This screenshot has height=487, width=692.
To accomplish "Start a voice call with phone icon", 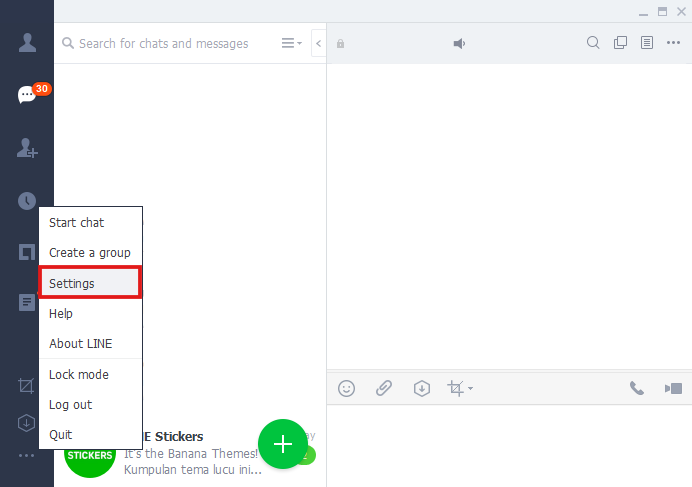I will [636, 388].
